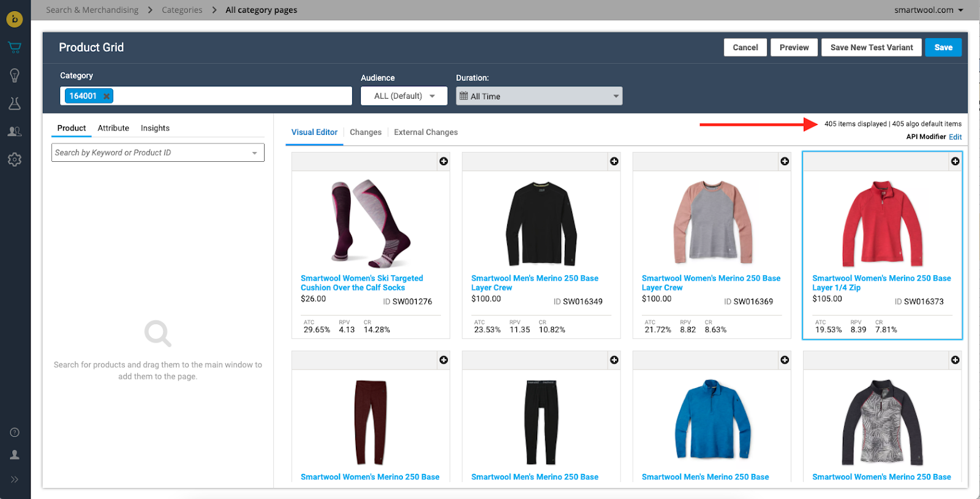Click the black crew shirt product image
This screenshot has height=499, width=980.
[541, 223]
